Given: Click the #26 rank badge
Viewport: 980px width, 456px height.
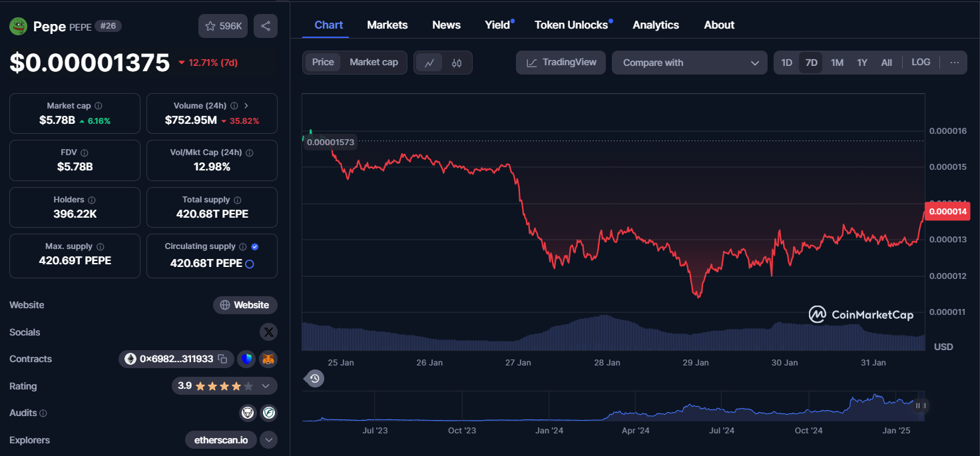Looking at the screenshot, I should coord(108,26).
